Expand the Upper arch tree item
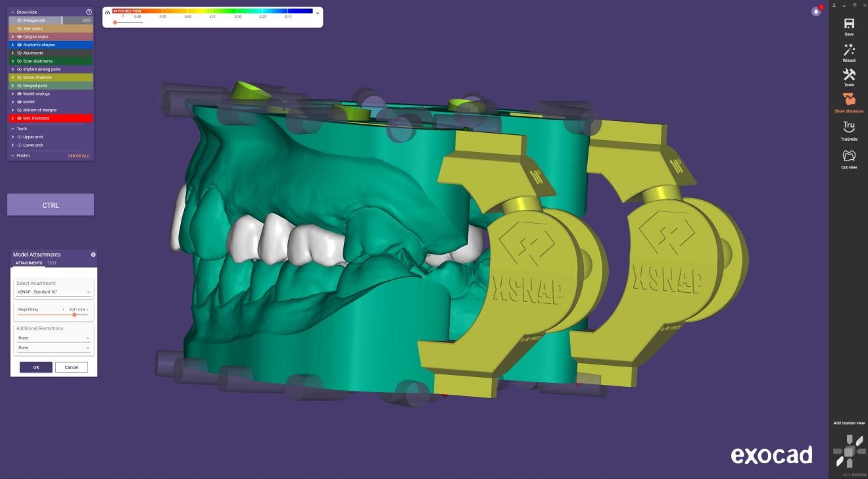The width and height of the screenshot is (868, 479). tap(12, 137)
